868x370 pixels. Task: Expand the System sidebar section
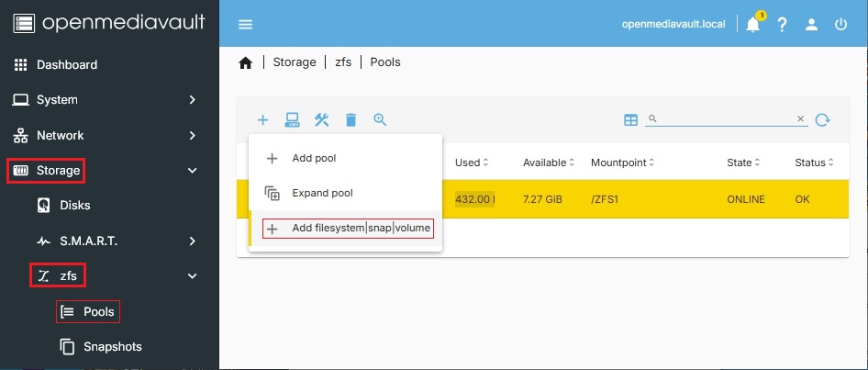click(109, 99)
